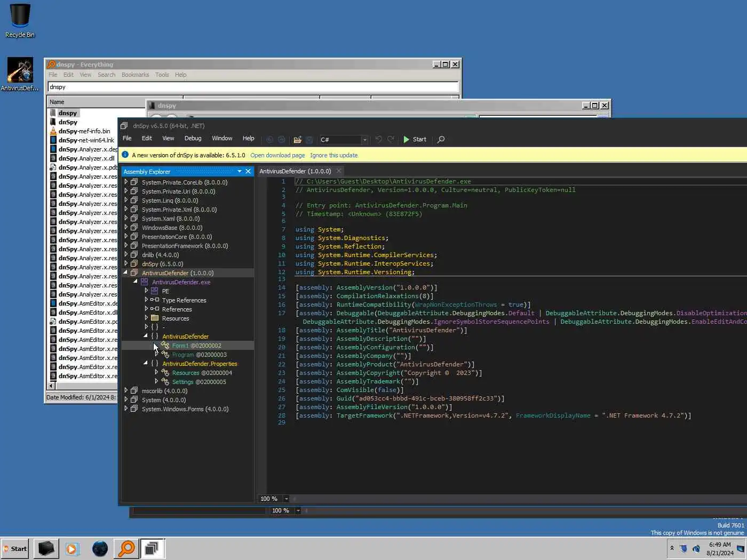
Task: Click the Open download page link
Action: (x=277, y=155)
